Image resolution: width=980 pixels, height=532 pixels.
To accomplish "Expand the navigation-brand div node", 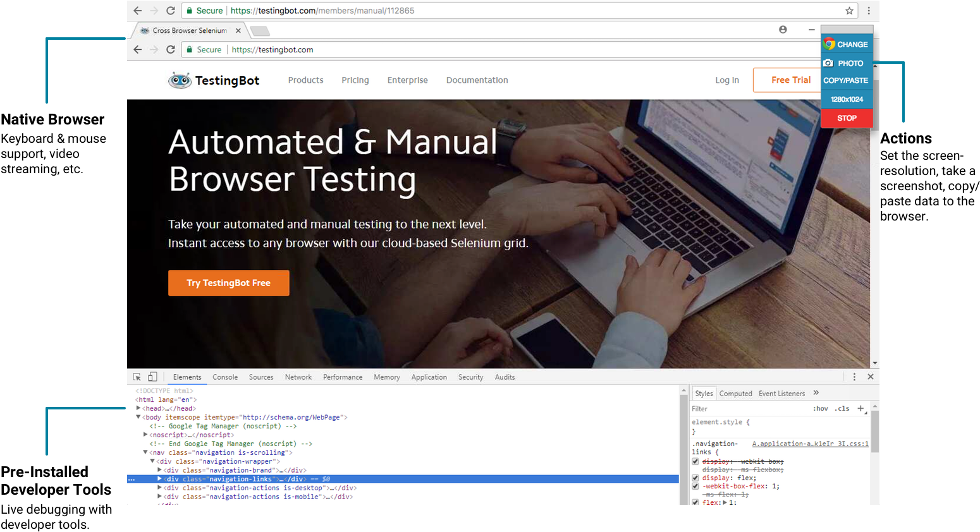I will 160,470.
